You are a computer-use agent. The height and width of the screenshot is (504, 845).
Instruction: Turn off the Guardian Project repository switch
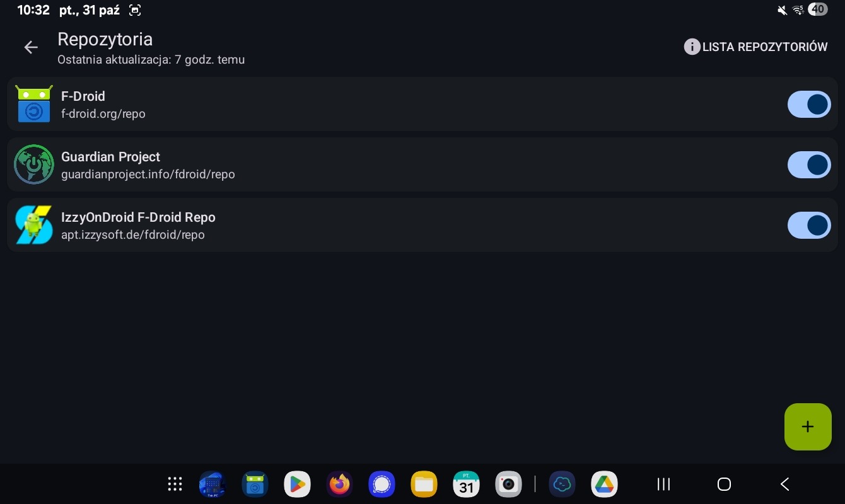pyautogui.click(x=808, y=164)
